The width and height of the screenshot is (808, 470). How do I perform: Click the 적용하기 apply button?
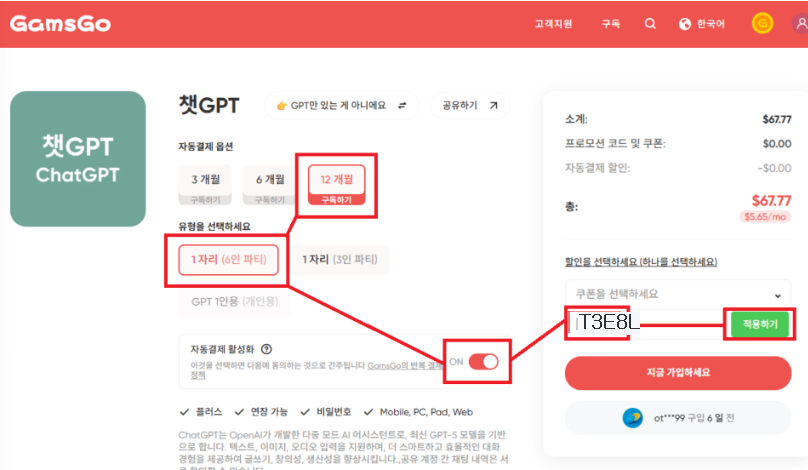coord(760,324)
